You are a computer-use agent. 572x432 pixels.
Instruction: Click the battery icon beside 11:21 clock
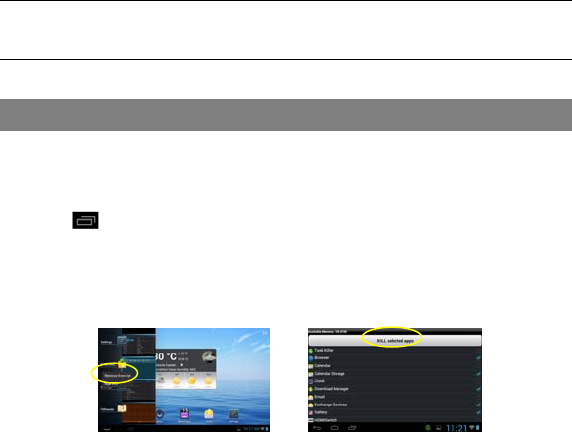point(478,428)
